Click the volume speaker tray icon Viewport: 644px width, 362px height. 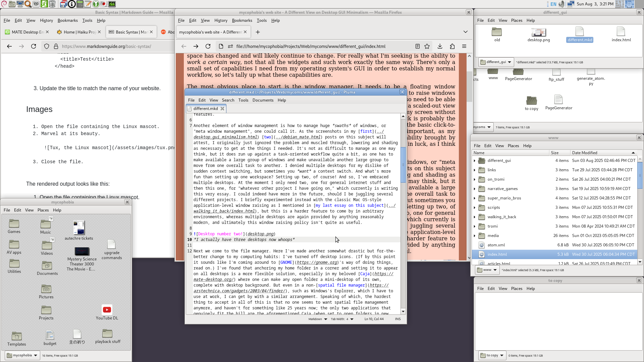click(562, 4)
